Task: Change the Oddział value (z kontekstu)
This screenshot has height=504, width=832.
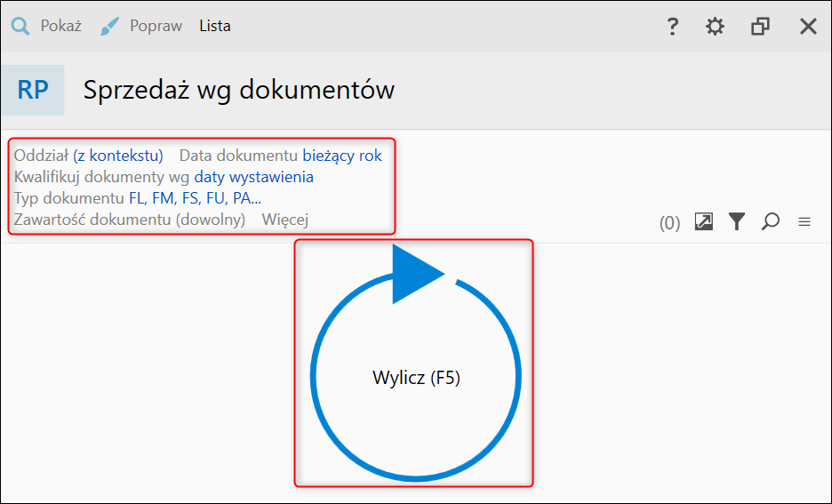Action: tap(118, 156)
